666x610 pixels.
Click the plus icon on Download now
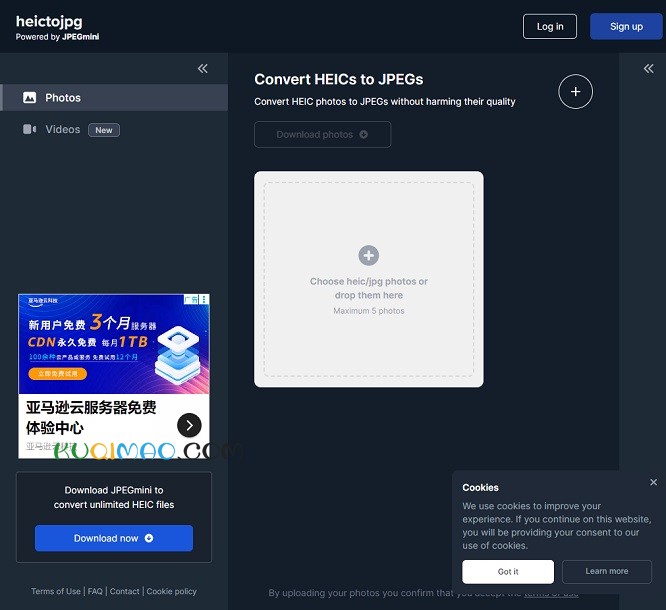pyautogui.click(x=149, y=538)
